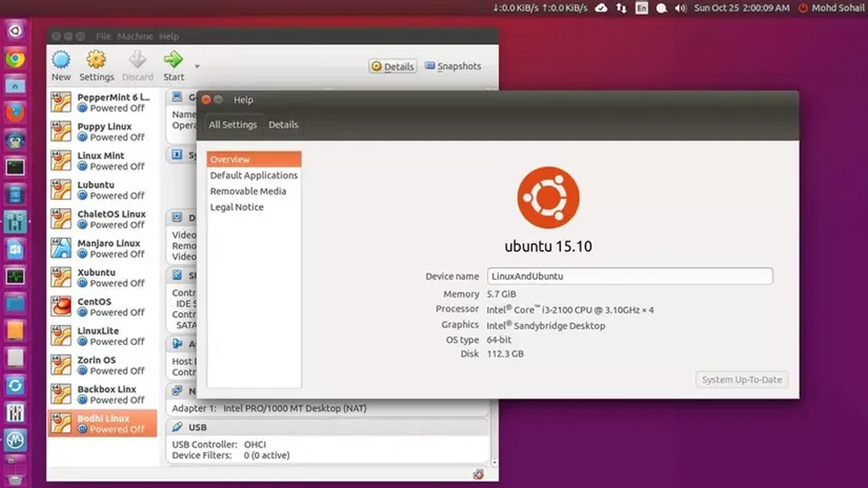Viewport: 868px width, 488px height.
Task: Click the Ubuntu logo in Overview
Action: pos(548,198)
